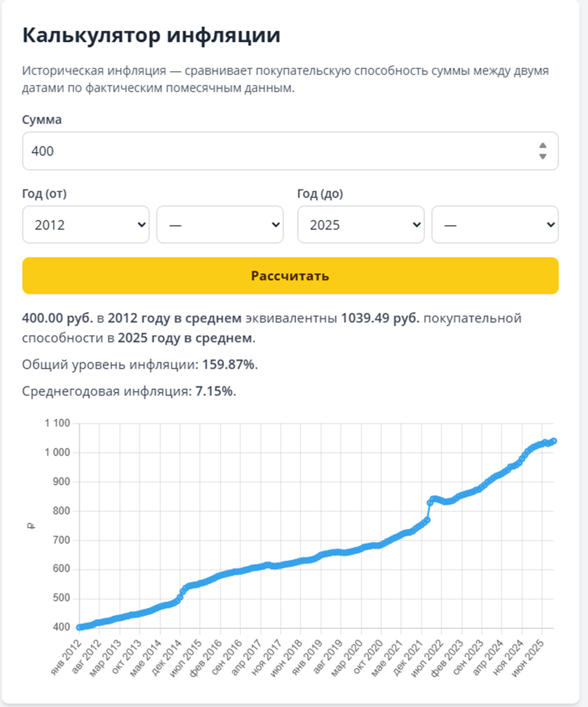This screenshot has height=707, width=588.
Task: Click the 1 100 y-axis label
Action: click(x=57, y=424)
